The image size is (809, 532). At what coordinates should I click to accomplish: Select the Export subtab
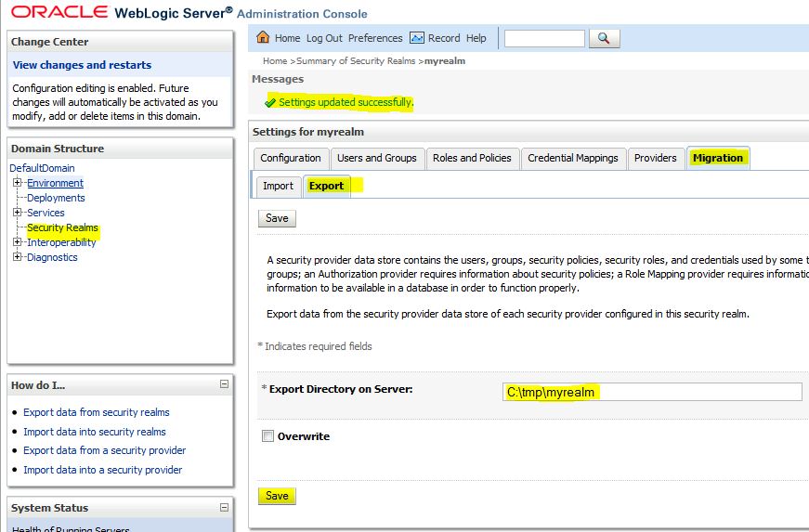tap(327, 186)
